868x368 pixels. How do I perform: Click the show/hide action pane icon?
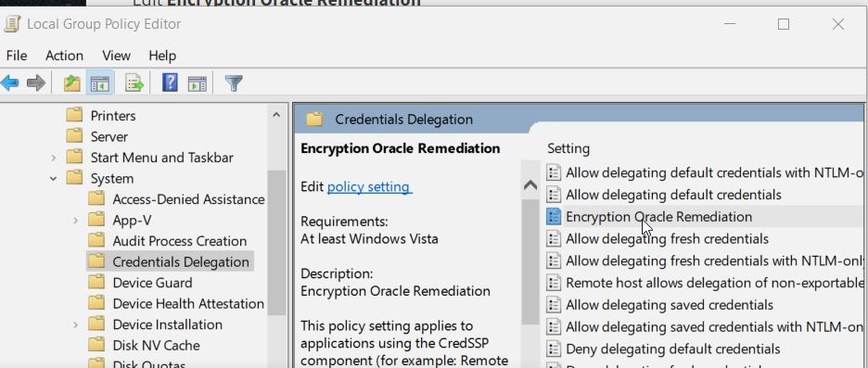198,83
